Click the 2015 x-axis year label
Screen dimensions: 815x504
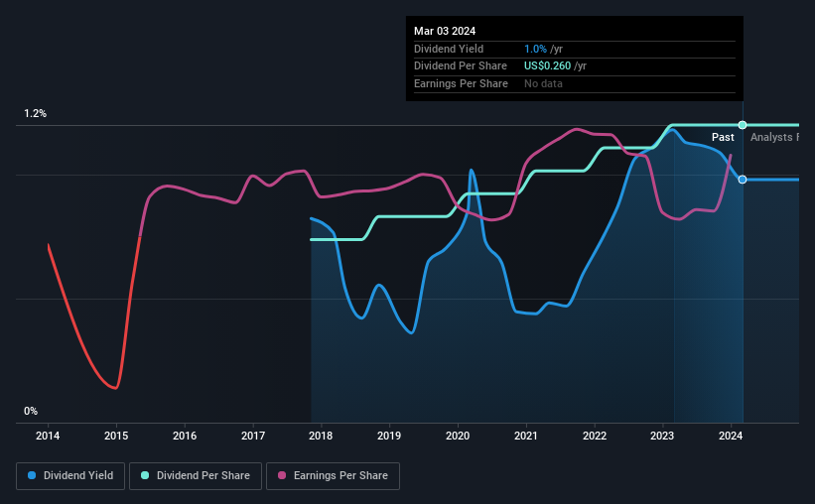click(x=116, y=436)
